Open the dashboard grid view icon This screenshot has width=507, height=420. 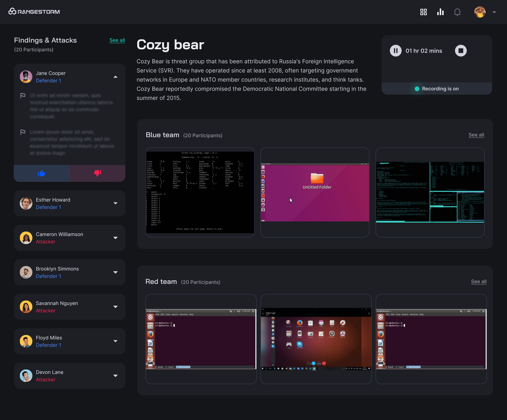423,12
